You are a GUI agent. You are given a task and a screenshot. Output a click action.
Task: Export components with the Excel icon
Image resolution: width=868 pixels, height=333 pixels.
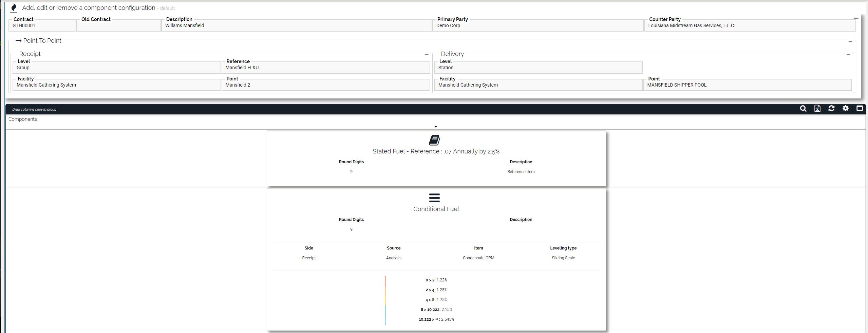[x=817, y=109]
